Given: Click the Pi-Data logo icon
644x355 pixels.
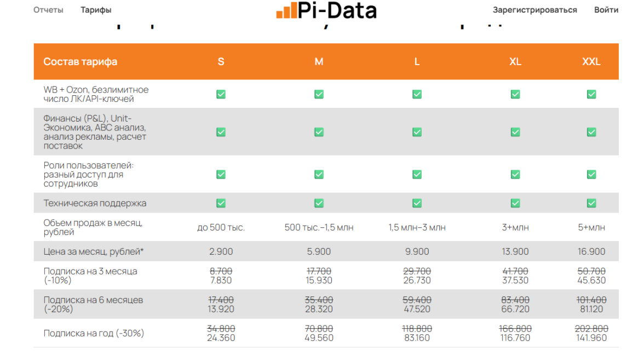Looking at the screenshot, I should pos(286,11).
